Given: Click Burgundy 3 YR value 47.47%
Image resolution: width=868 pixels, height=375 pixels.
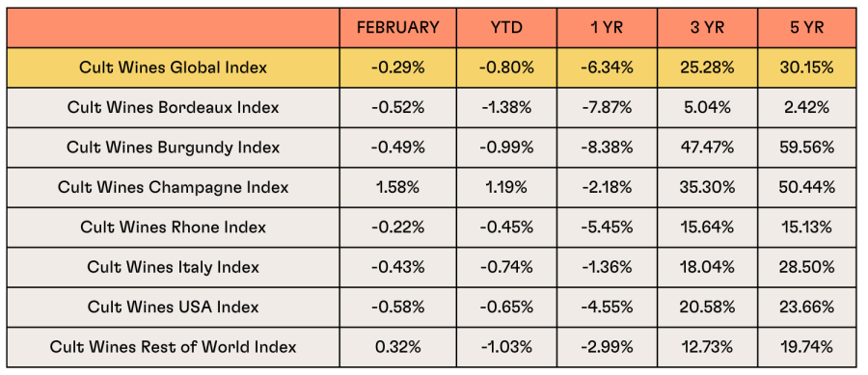Looking at the screenshot, I should tap(707, 147).
